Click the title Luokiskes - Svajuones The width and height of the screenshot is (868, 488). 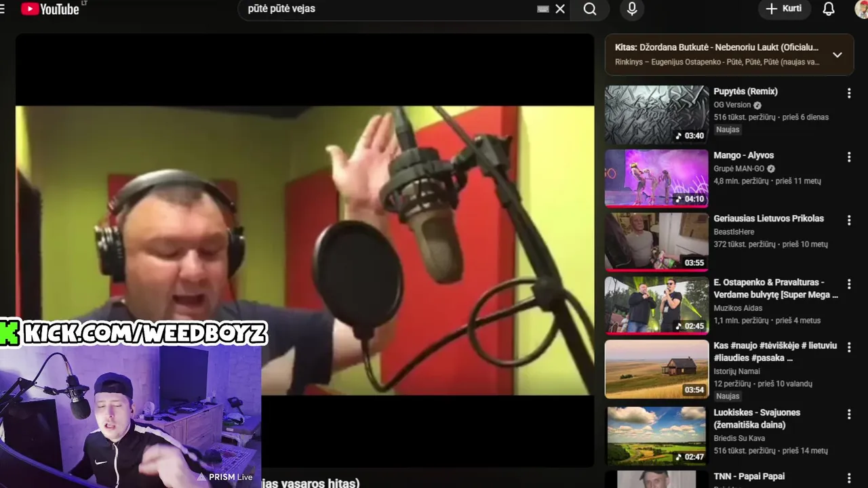(757, 418)
